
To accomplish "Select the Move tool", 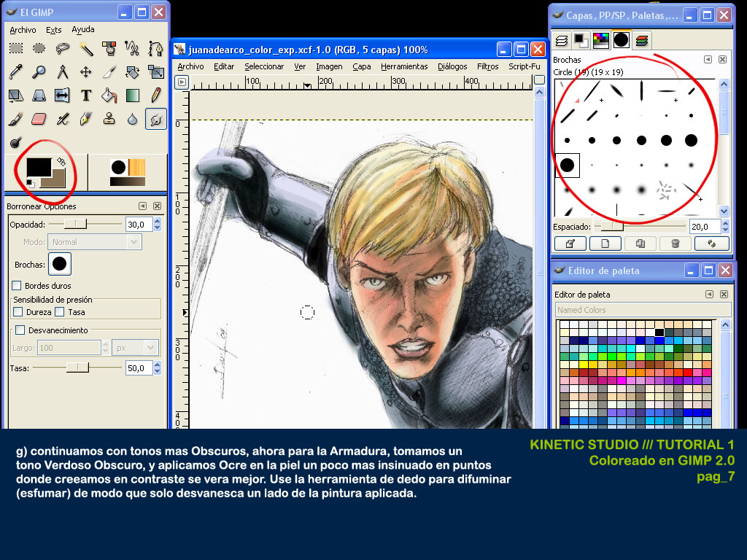I will coord(86,72).
